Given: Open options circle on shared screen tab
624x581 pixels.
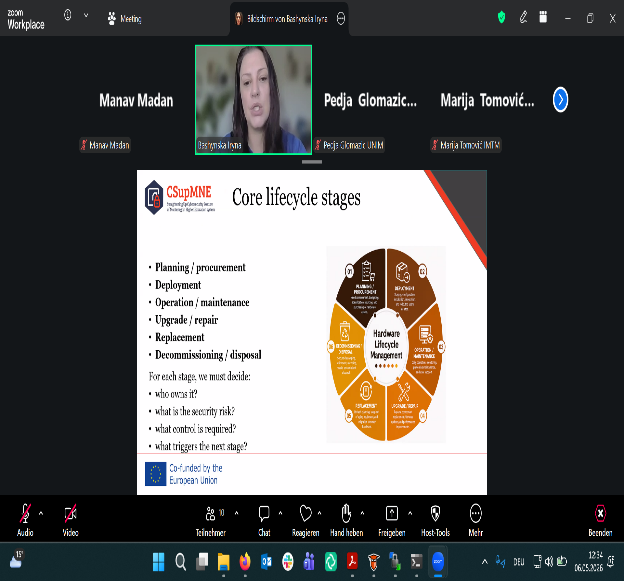Looking at the screenshot, I should 341,18.
